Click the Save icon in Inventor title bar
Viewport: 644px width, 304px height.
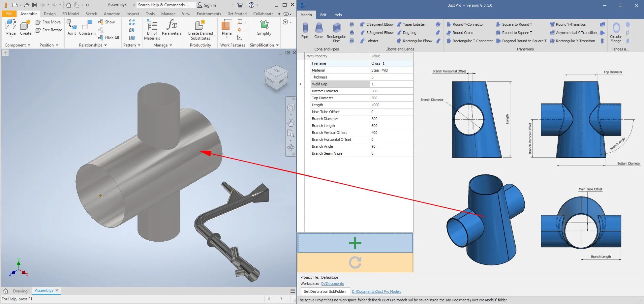(x=35, y=5)
